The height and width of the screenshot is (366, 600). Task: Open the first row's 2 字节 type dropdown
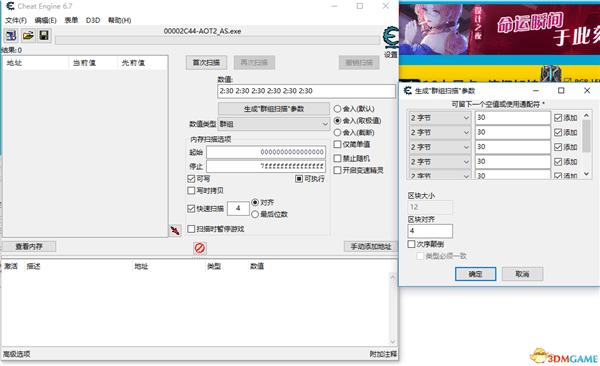click(x=439, y=118)
